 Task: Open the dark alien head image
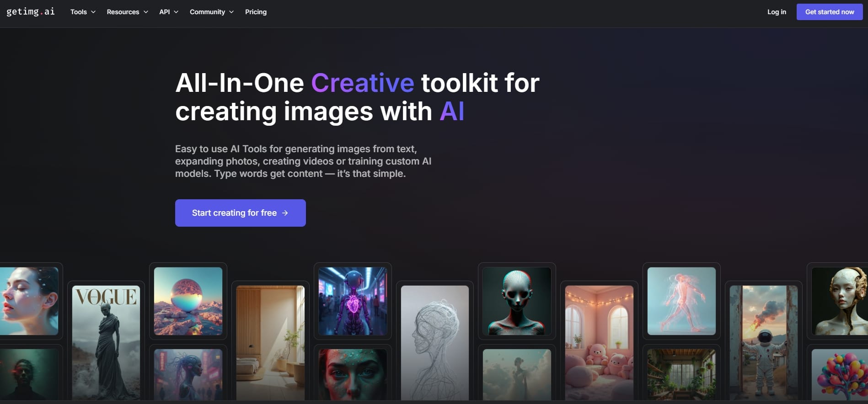(517, 301)
